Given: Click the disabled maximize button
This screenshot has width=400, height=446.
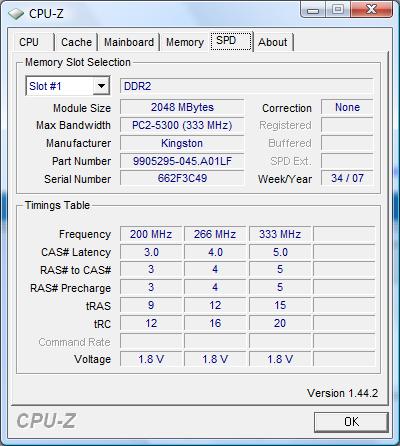Looking at the screenshot, I should tap(338, 9).
